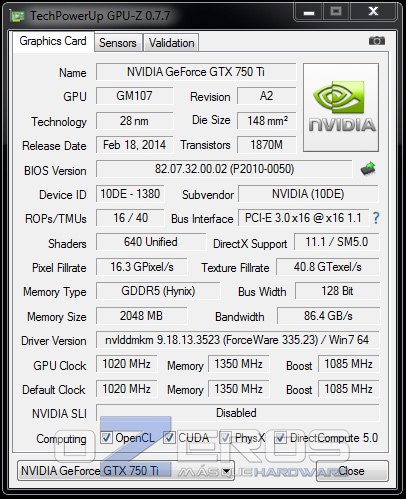Toggle the OpenCL checkbox
The image size is (406, 499).
pos(106,438)
